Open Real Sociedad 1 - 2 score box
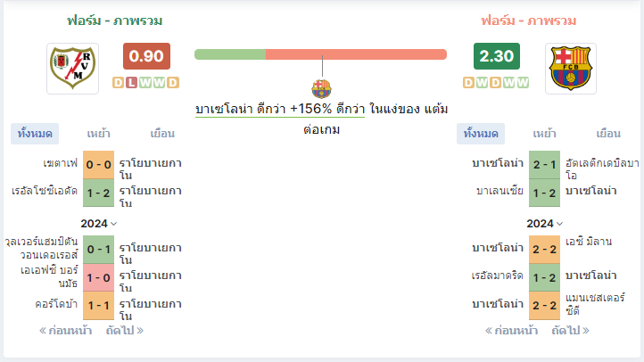 coord(99,193)
